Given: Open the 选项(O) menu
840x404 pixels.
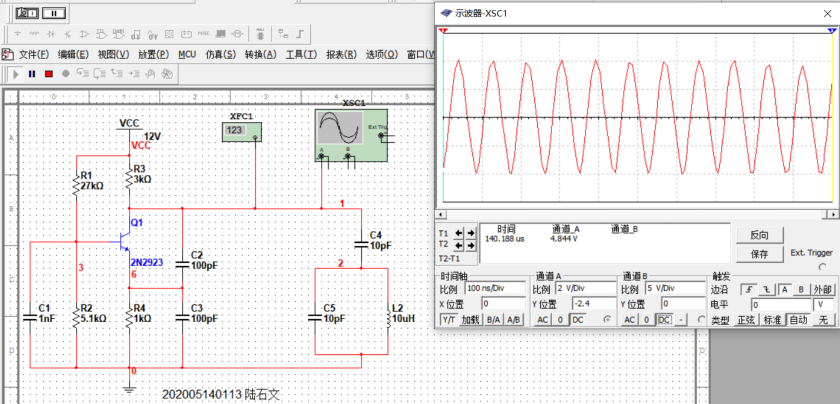Looking at the screenshot, I should 382,55.
